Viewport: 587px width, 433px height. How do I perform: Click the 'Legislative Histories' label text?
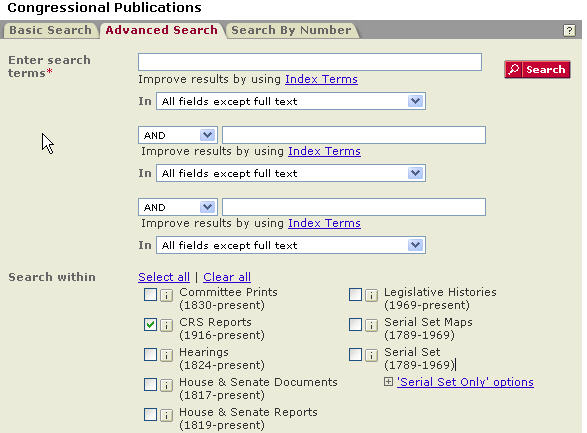click(x=440, y=292)
